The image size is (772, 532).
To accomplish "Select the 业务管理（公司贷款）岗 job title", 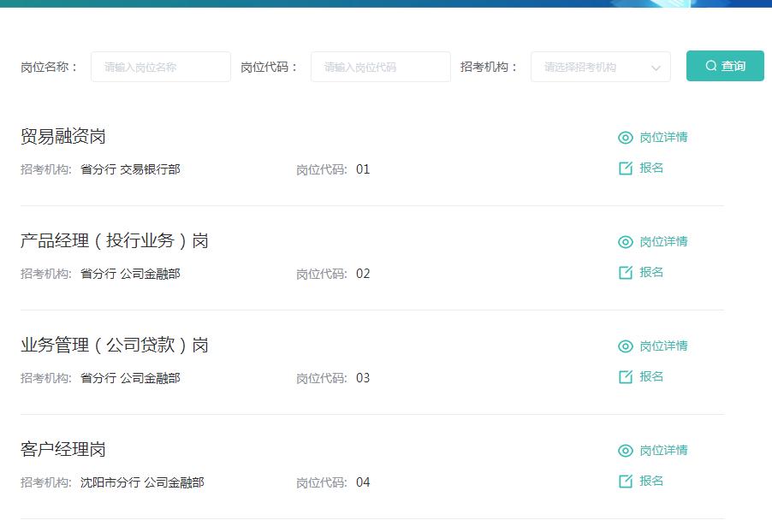I will click(x=116, y=346).
